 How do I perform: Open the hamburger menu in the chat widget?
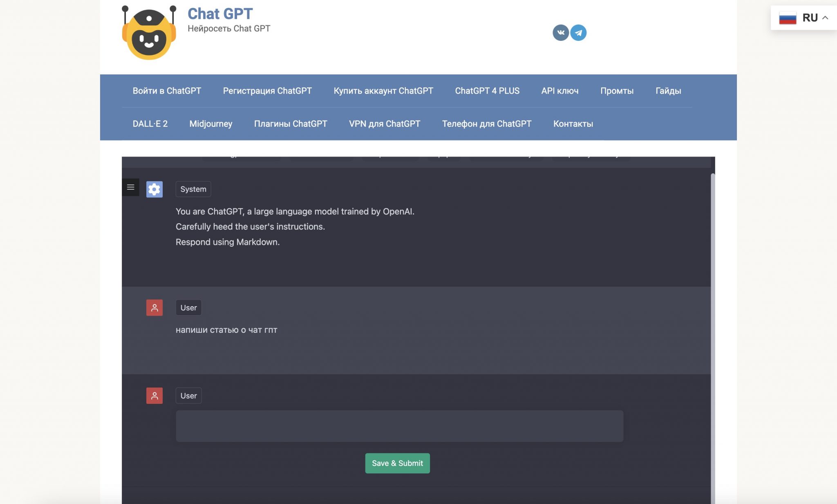pos(130,187)
